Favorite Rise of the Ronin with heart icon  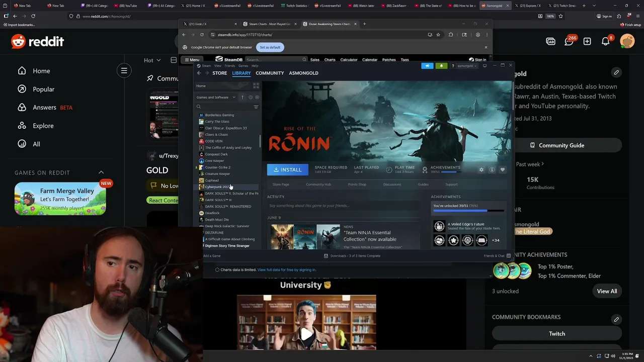pyautogui.click(x=502, y=170)
